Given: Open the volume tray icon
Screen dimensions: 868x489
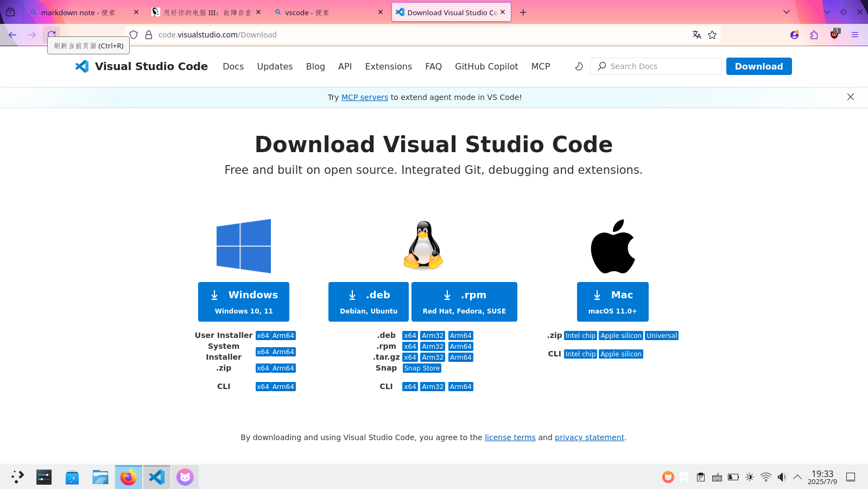Looking at the screenshot, I should point(782,477).
